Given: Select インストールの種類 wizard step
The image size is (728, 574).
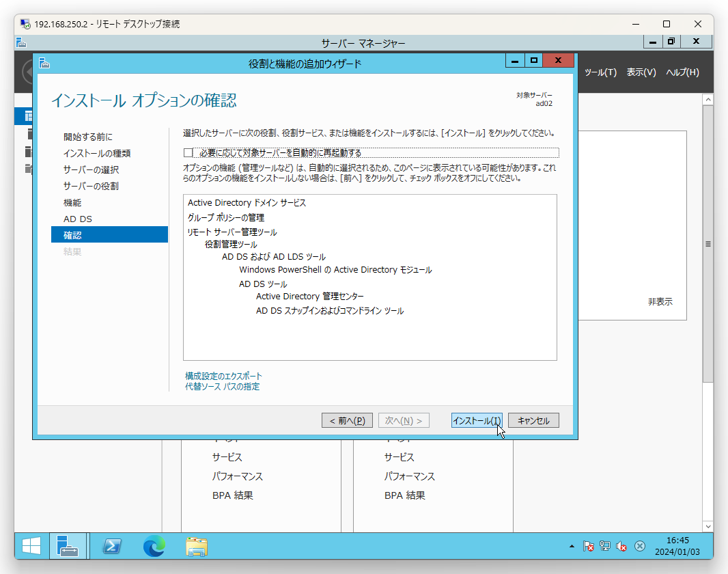Looking at the screenshot, I should (x=97, y=153).
